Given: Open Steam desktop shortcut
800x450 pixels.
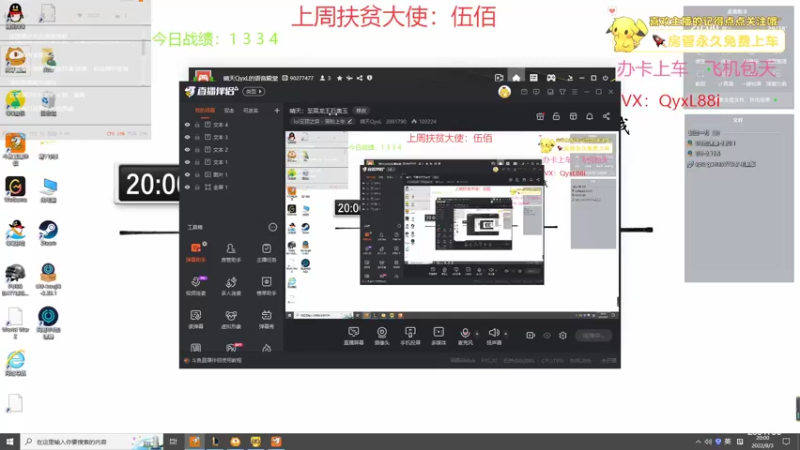Looking at the screenshot, I should click(x=48, y=234).
